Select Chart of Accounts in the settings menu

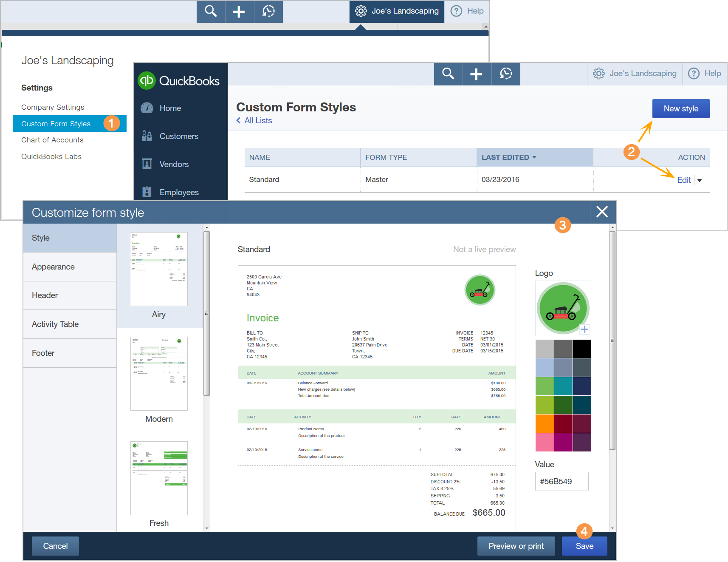[x=52, y=140]
